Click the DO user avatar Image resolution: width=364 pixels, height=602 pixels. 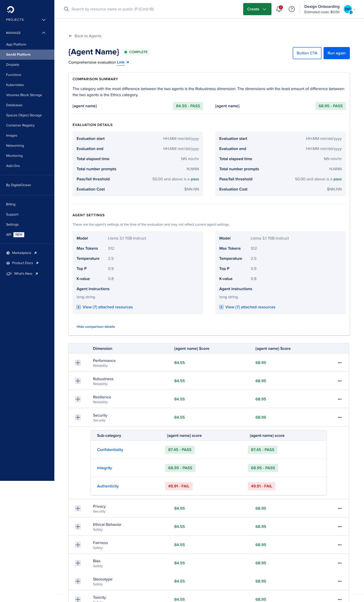(348, 9)
